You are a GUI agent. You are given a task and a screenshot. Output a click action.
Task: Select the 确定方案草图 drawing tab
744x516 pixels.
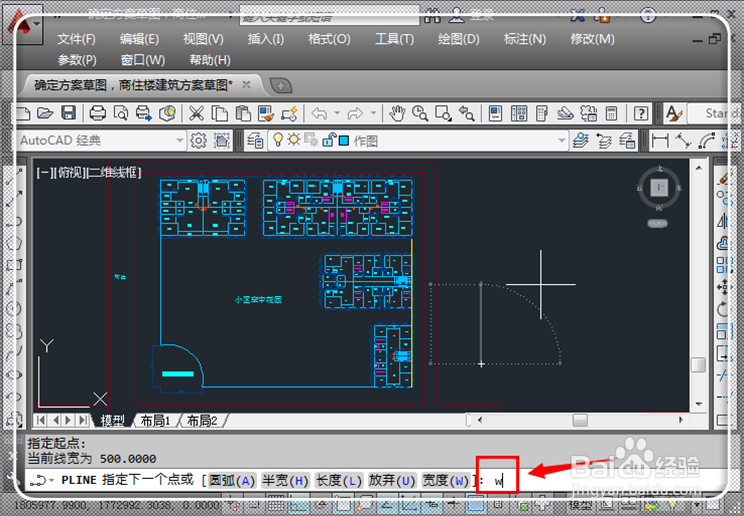pyautogui.click(x=133, y=85)
